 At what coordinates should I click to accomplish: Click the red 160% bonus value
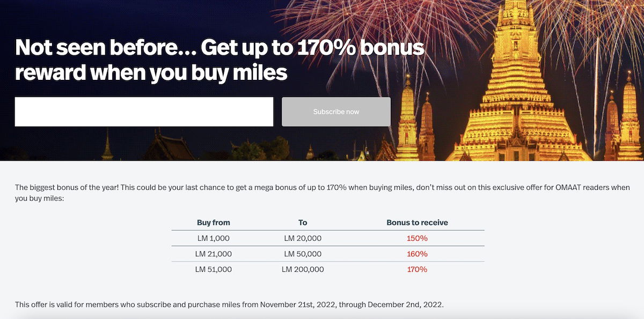(417, 254)
